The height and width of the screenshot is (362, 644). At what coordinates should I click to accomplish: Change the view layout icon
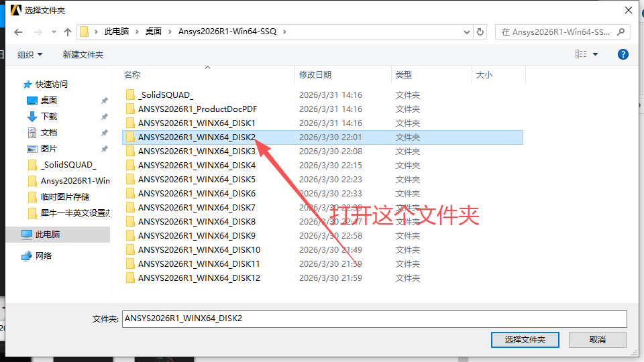(x=581, y=54)
